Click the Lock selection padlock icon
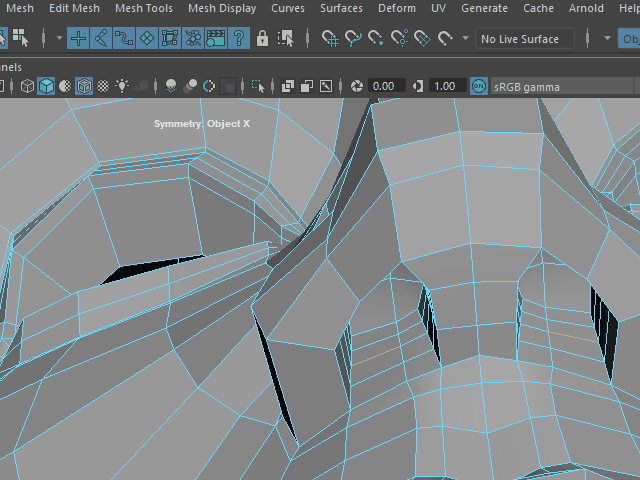Screen dimensions: 640x480 coord(262,39)
